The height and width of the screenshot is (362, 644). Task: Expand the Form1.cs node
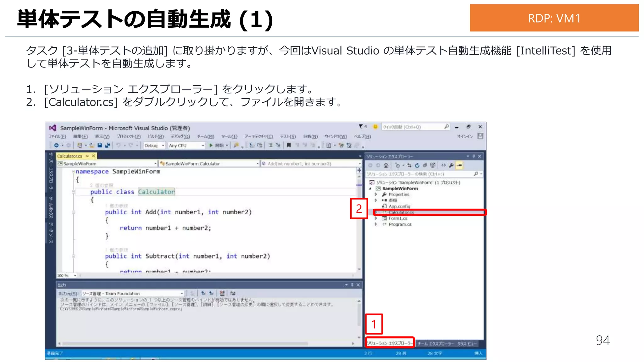[x=376, y=218]
